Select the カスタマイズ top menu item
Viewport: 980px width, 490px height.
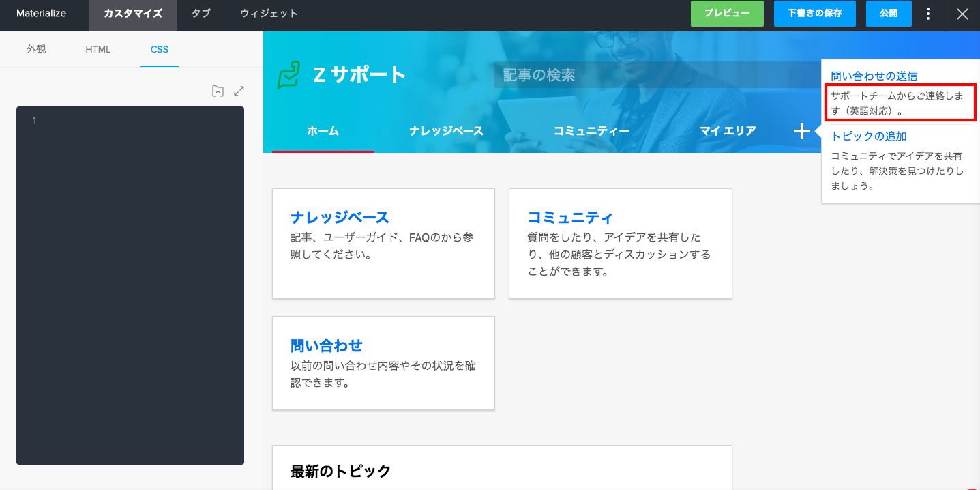133,14
